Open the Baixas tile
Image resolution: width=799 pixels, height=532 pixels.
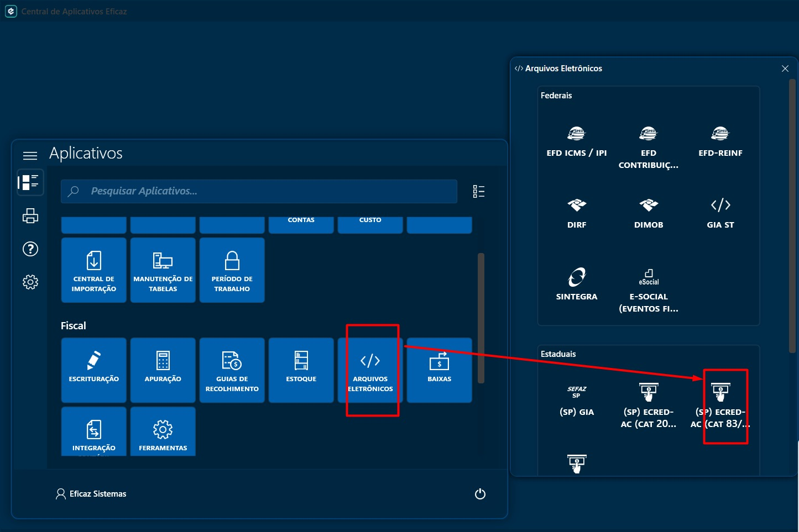click(439, 370)
